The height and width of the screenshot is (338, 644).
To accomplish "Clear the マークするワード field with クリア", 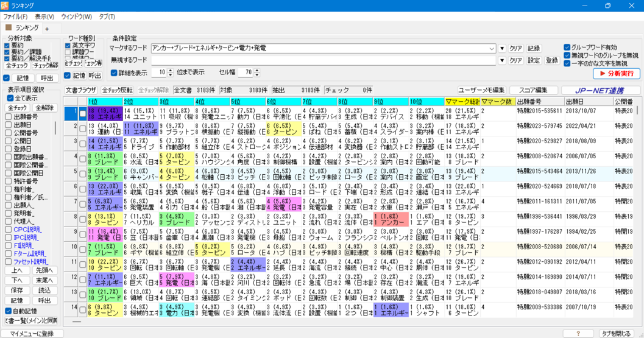I will (515, 49).
